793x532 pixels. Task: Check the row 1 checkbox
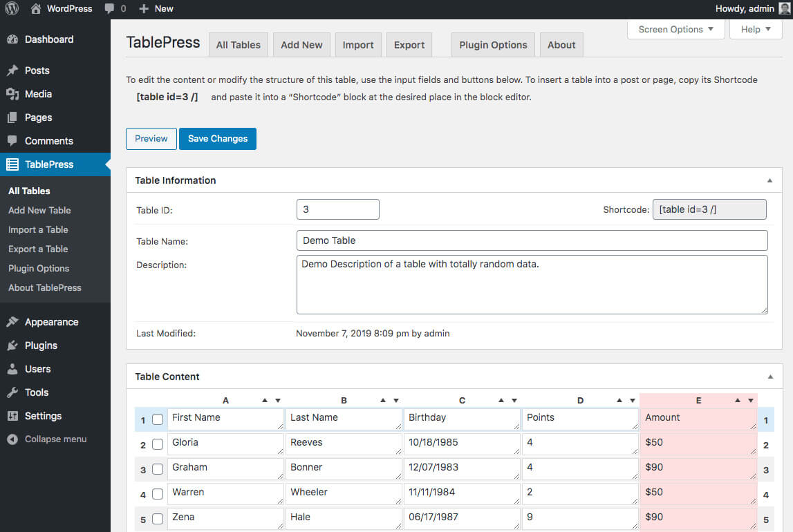pos(158,420)
